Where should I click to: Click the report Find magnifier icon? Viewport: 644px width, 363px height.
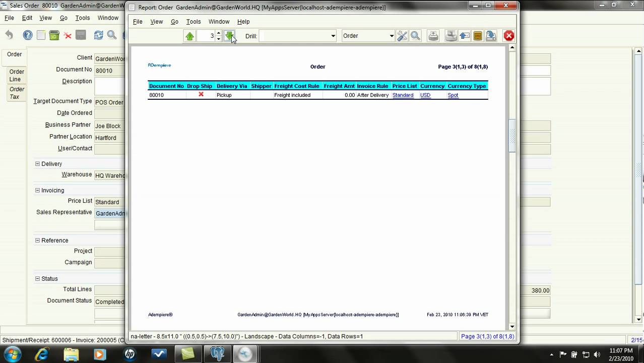point(415,36)
